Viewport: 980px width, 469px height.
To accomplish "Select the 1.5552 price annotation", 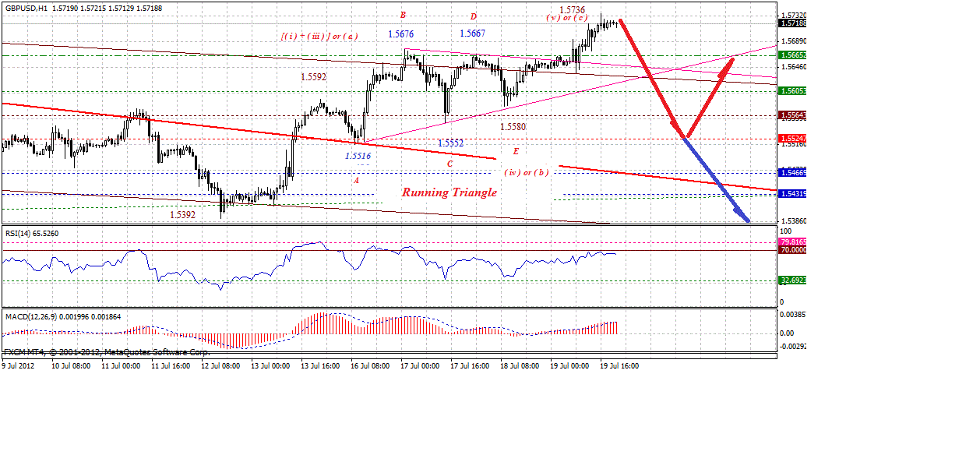I will (x=450, y=143).
